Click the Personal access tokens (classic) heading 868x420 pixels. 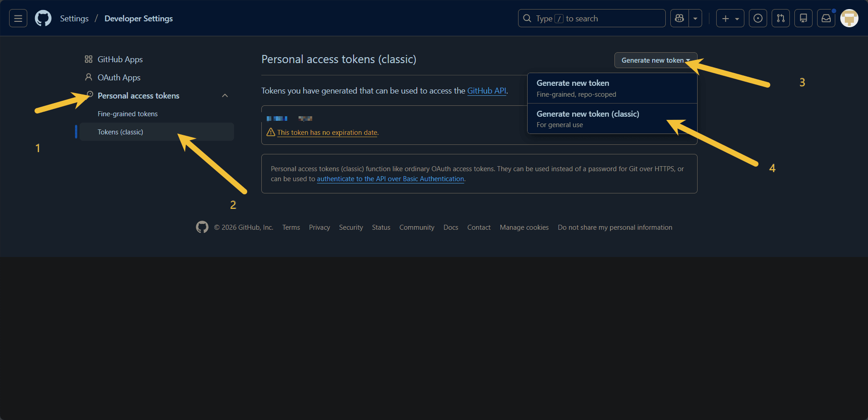(x=339, y=59)
